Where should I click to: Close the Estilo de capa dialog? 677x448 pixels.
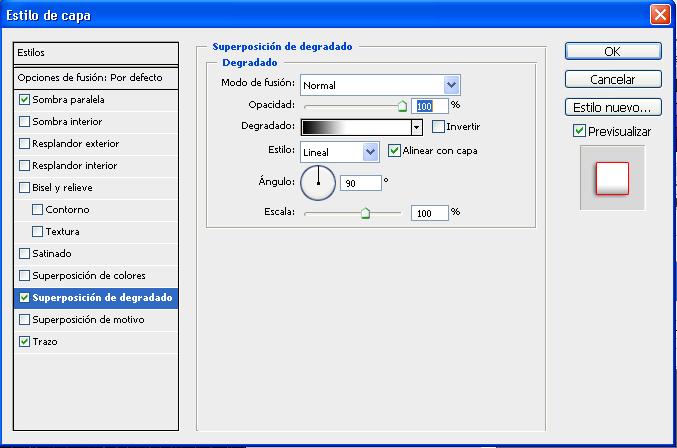(x=659, y=14)
